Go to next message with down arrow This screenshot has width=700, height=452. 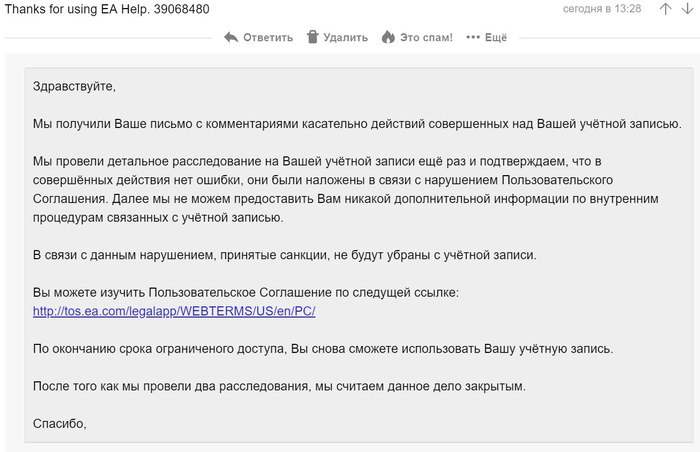coord(688,9)
